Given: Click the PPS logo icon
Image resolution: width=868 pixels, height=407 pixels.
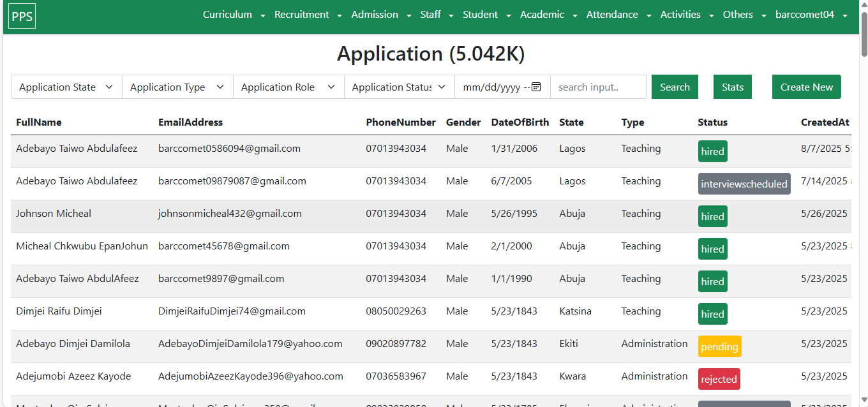Looking at the screenshot, I should [22, 16].
